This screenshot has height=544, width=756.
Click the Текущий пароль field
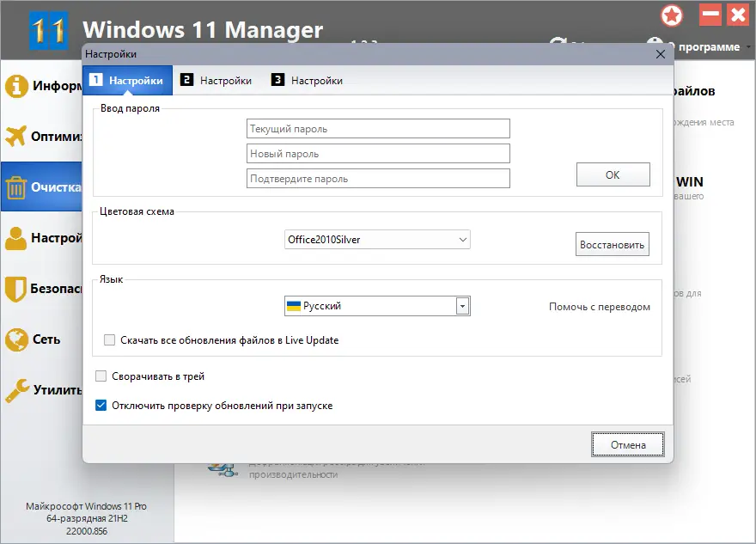378,129
